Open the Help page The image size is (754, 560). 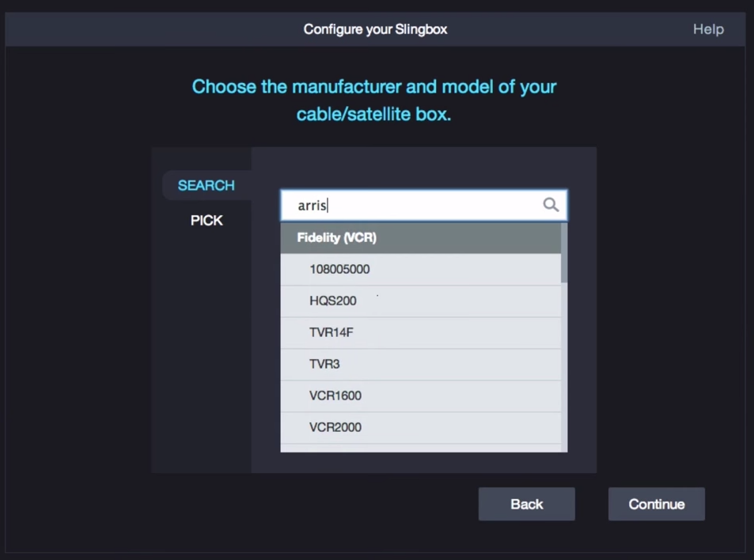(x=707, y=29)
